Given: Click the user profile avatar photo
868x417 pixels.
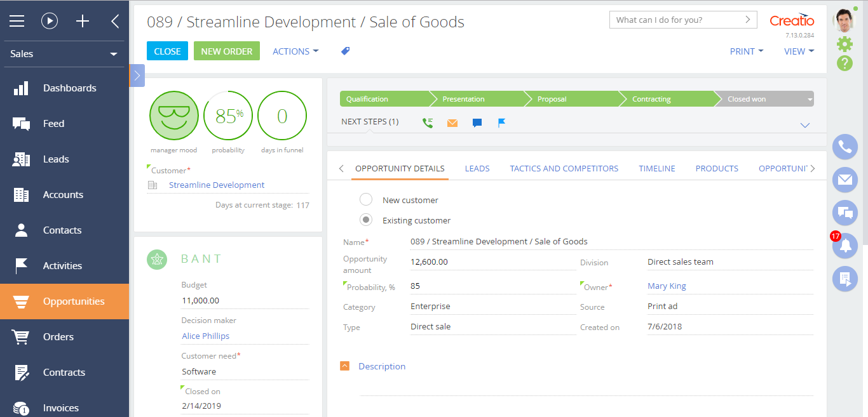Looking at the screenshot, I should (844, 20).
